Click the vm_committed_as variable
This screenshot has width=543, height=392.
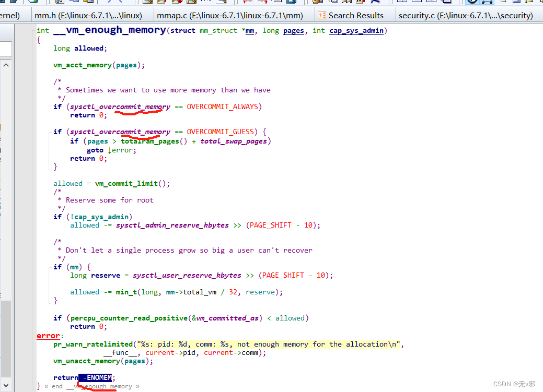pyautogui.click(x=227, y=318)
